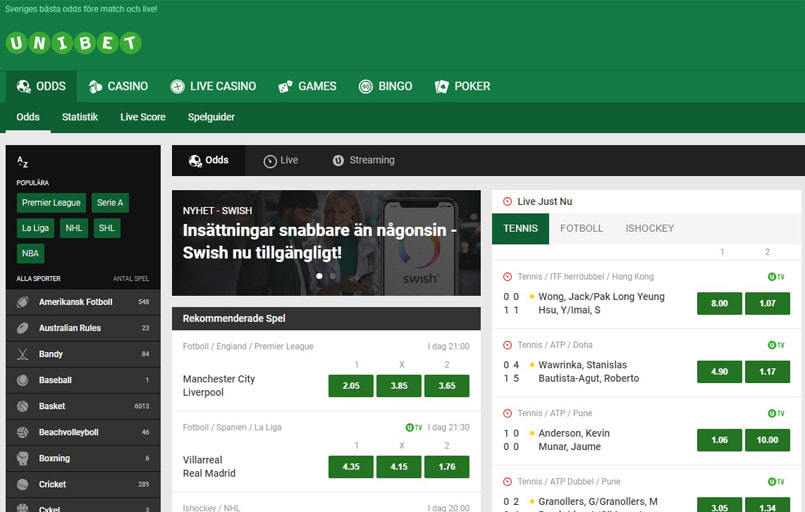Click the Serie A popular tag

pos(110,203)
